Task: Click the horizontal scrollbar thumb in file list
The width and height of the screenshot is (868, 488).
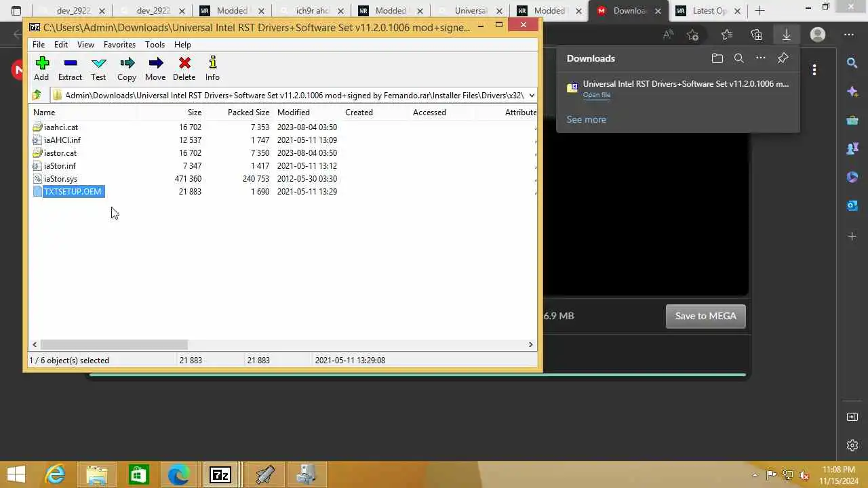Action: pyautogui.click(x=114, y=344)
